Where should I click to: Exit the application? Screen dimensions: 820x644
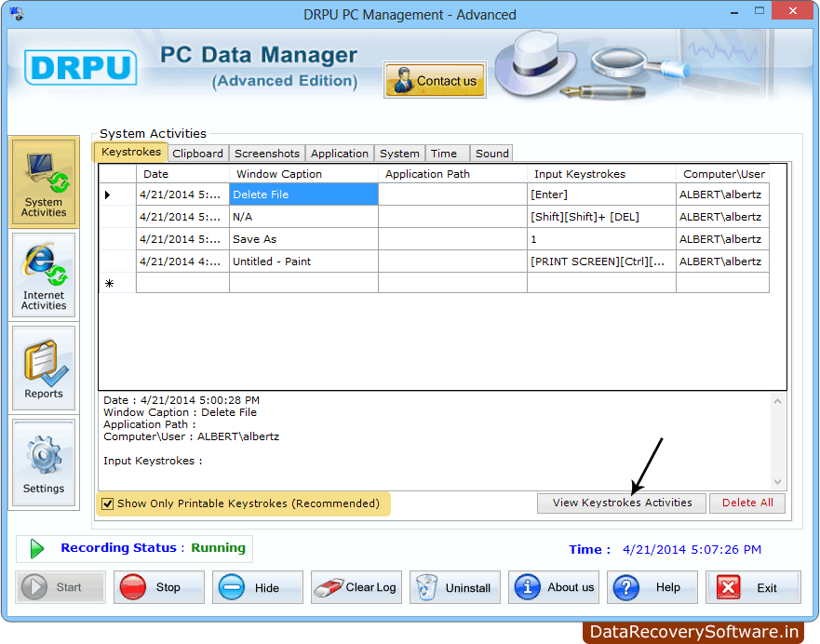(x=753, y=587)
